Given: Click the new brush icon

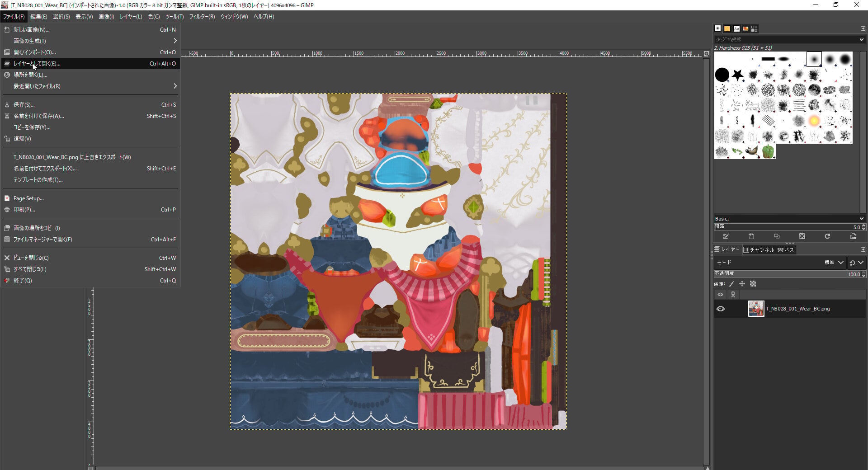Looking at the screenshot, I should coord(751,236).
